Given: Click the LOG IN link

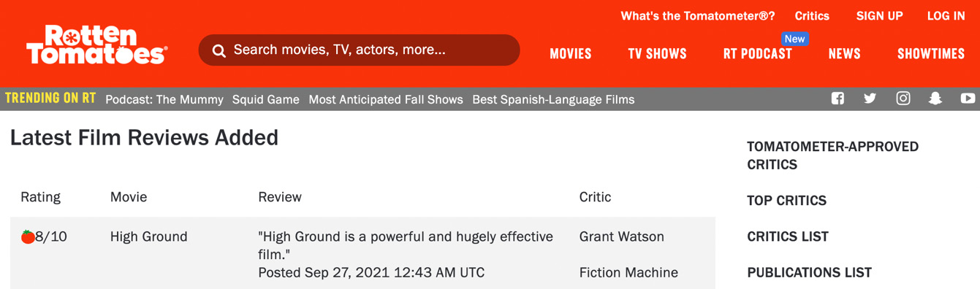Looking at the screenshot, I should point(946,16).
